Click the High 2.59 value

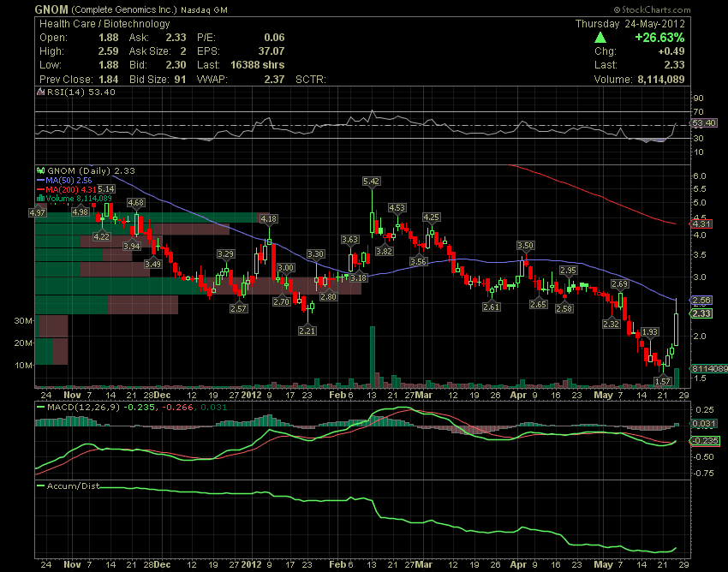coord(108,51)
